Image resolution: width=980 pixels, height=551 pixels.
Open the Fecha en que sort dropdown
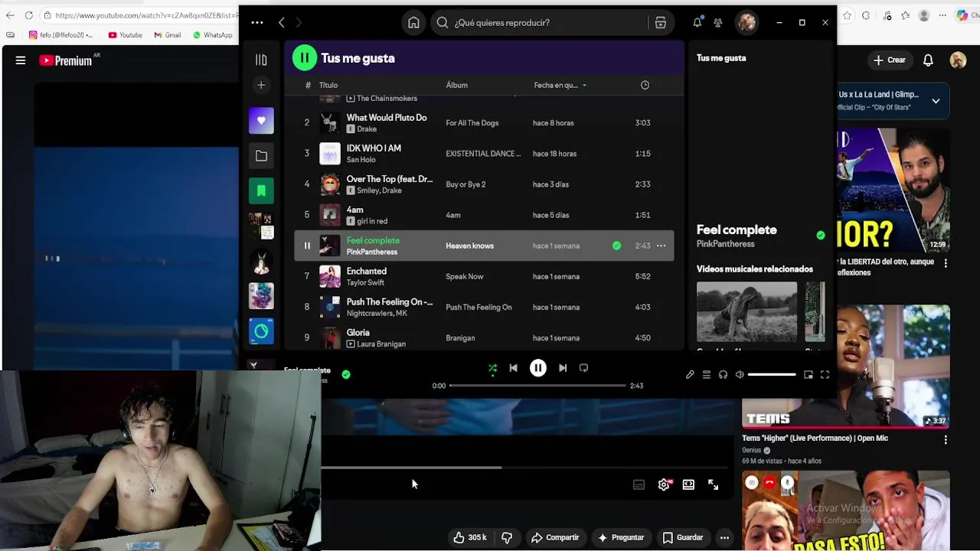[560, 85]
